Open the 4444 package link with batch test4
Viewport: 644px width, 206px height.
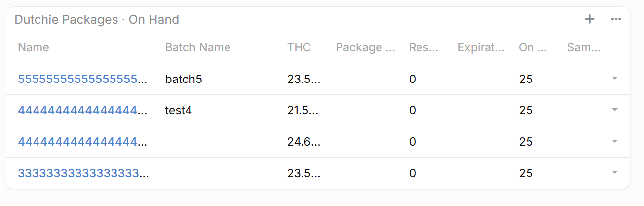[x=82, y=110]
